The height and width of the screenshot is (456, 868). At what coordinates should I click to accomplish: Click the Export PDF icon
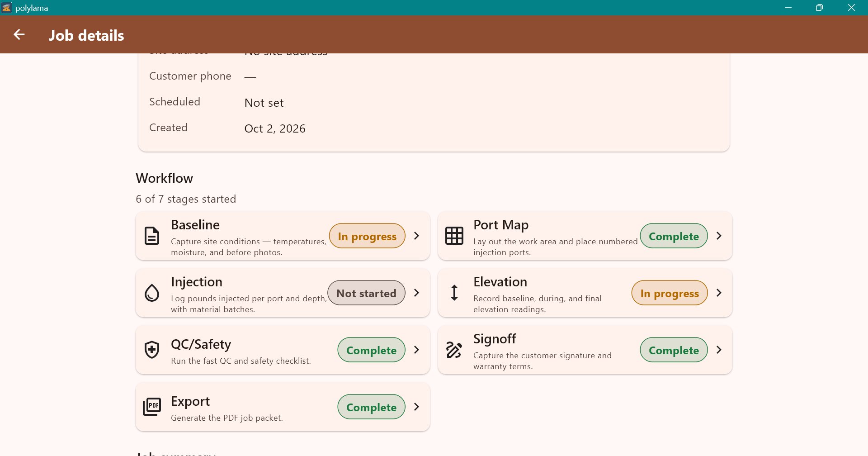pos(152,407)
